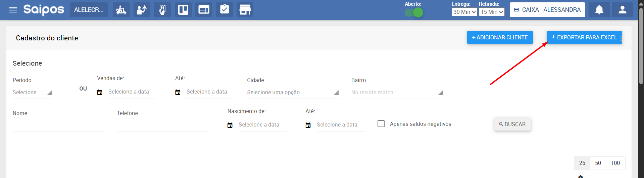Open the hamburger menu
Image resolution: width=644 pixels, height=178 pixels.
coord(13,10)
